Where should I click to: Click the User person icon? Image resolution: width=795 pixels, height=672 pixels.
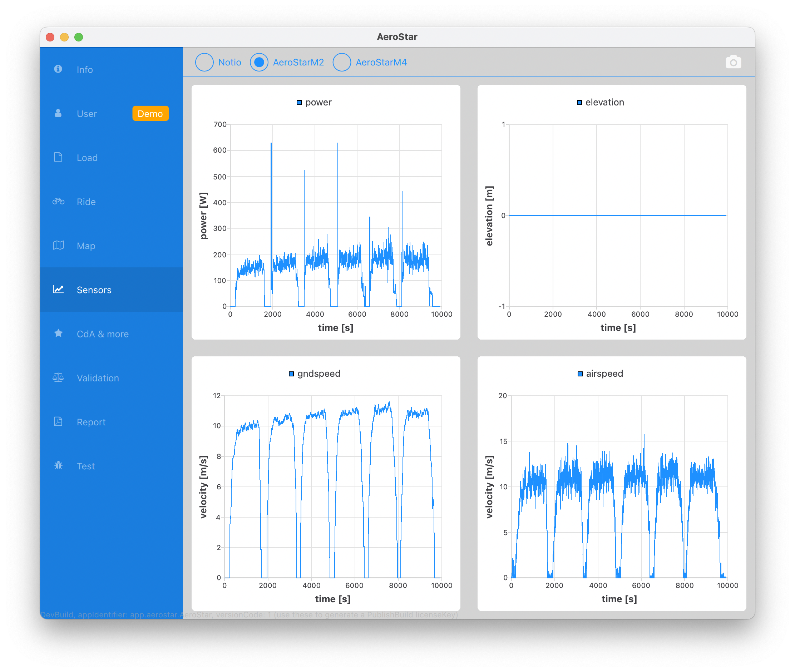pyautogui.click(x=58, y=113)
